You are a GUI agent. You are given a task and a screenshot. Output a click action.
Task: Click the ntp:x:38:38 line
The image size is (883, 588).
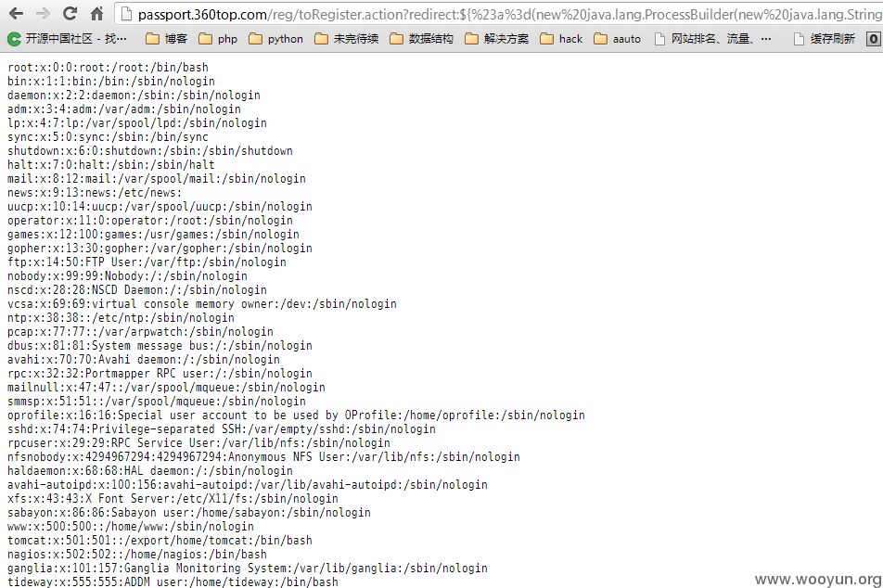tap(122, 318)
